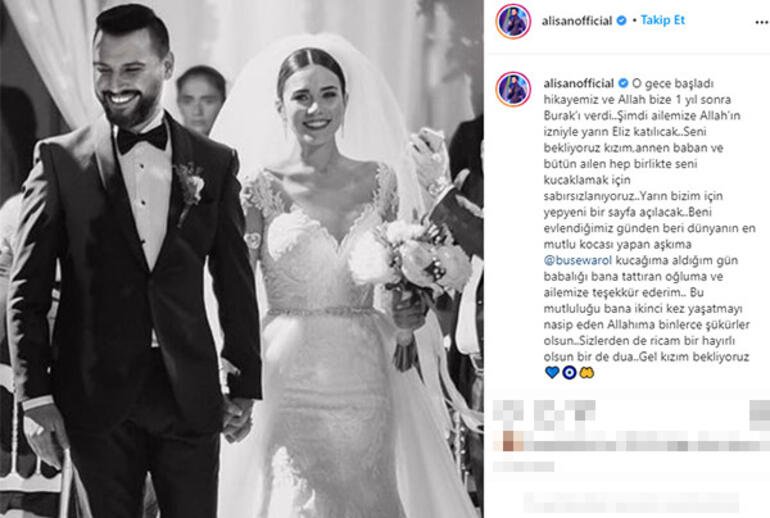
Task: Follow the account via Takip Et
Action: click(x=662, y=20)
